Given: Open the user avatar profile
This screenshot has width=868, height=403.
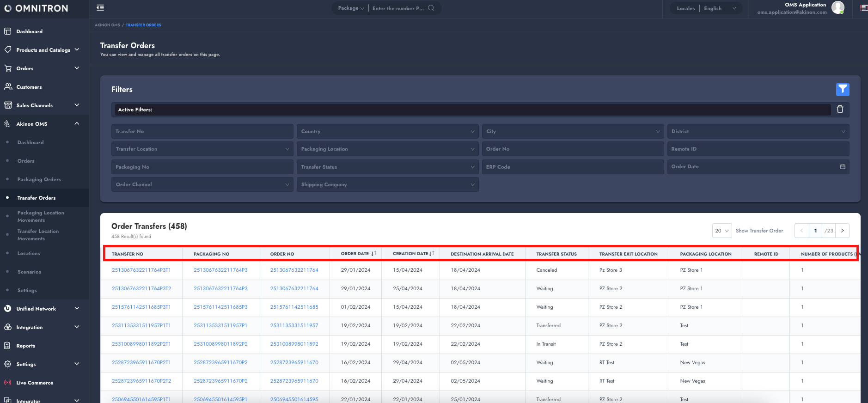Looking at the screenshot, I should click(x=837, y=7).
